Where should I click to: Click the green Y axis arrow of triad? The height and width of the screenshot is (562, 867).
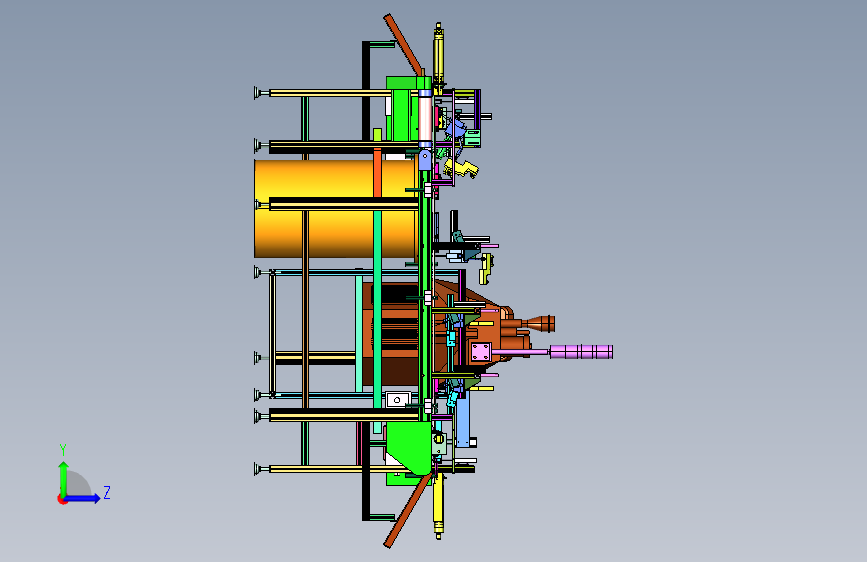tap(63, 478)
